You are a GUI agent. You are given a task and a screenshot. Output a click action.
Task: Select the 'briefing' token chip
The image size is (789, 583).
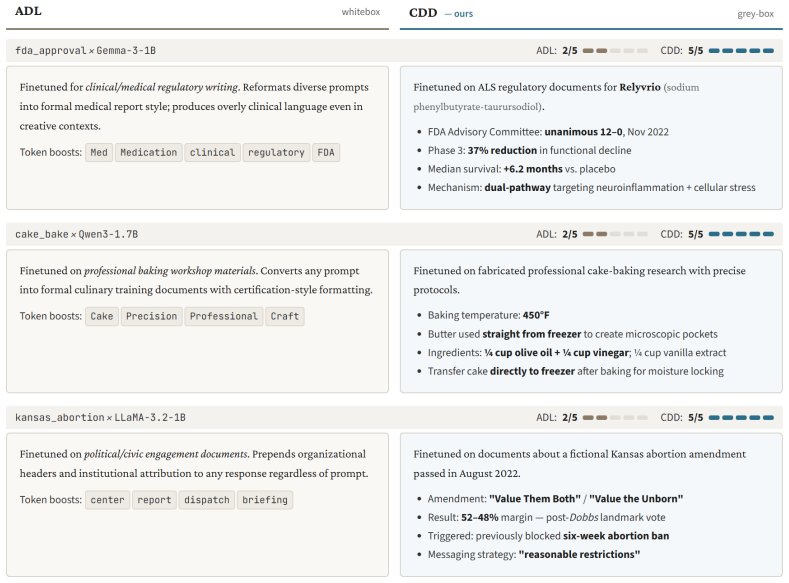click(265, 500)
